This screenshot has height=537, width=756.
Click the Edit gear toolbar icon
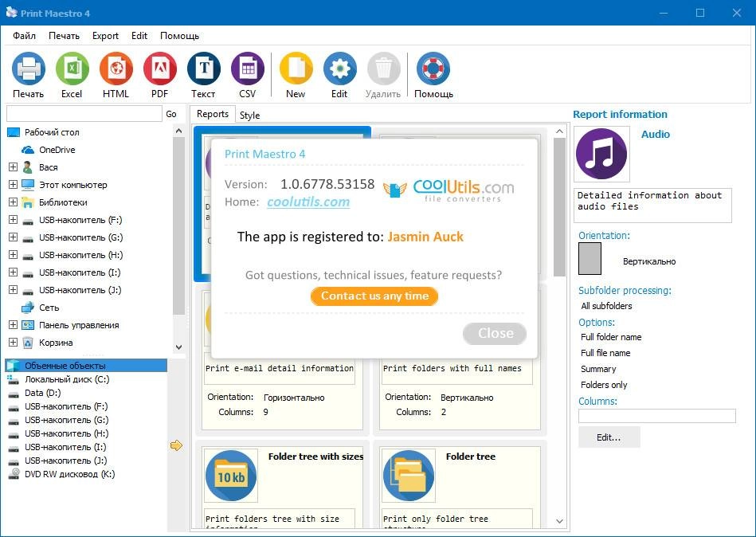coord(340,69)
